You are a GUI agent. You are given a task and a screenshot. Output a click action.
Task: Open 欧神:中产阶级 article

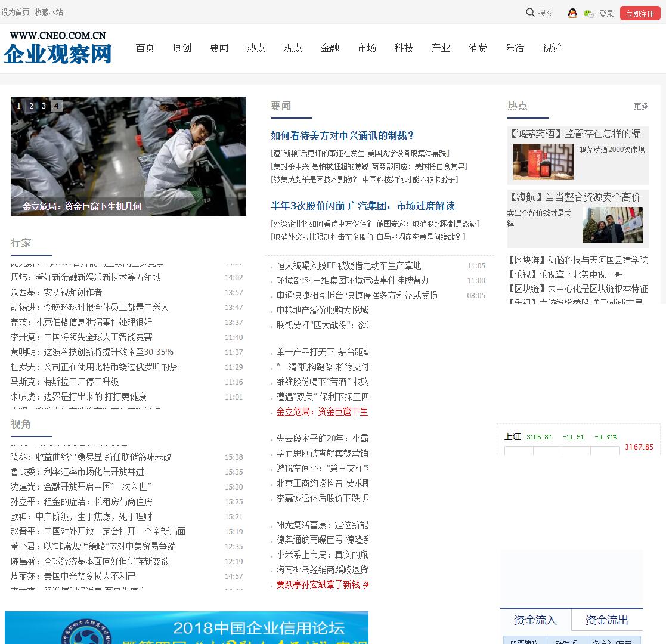[82, 516]
